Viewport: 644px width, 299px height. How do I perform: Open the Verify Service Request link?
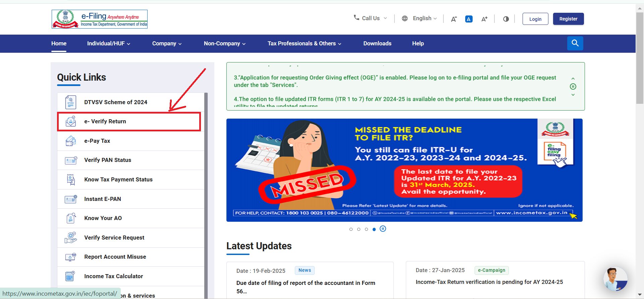pos(114,238)
